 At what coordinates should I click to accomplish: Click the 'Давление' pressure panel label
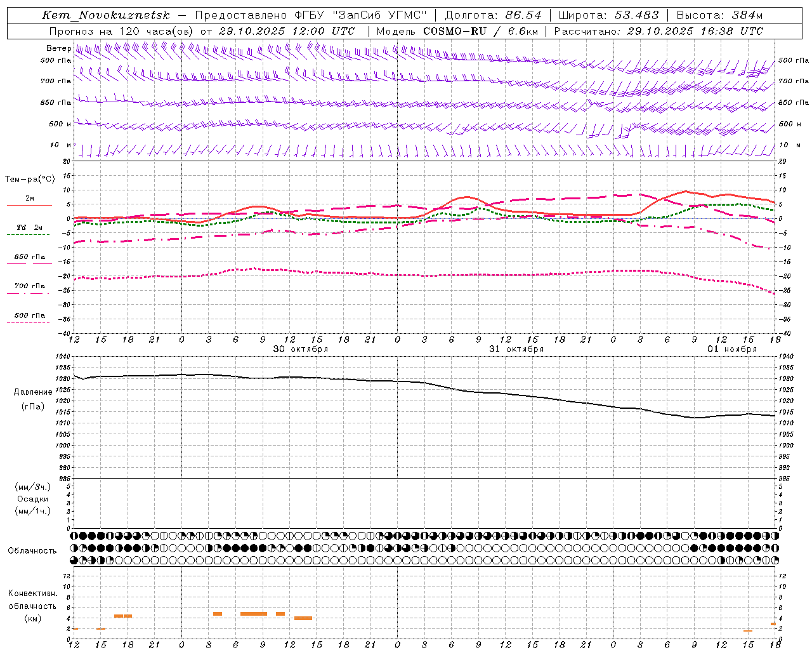[x=33, y=392]
